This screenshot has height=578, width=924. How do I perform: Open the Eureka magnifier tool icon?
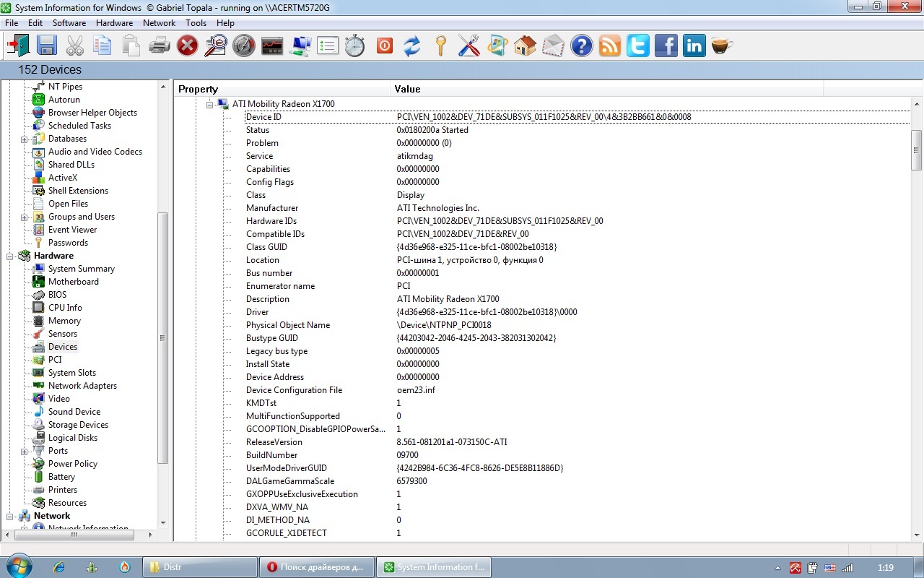pos(216,46)
